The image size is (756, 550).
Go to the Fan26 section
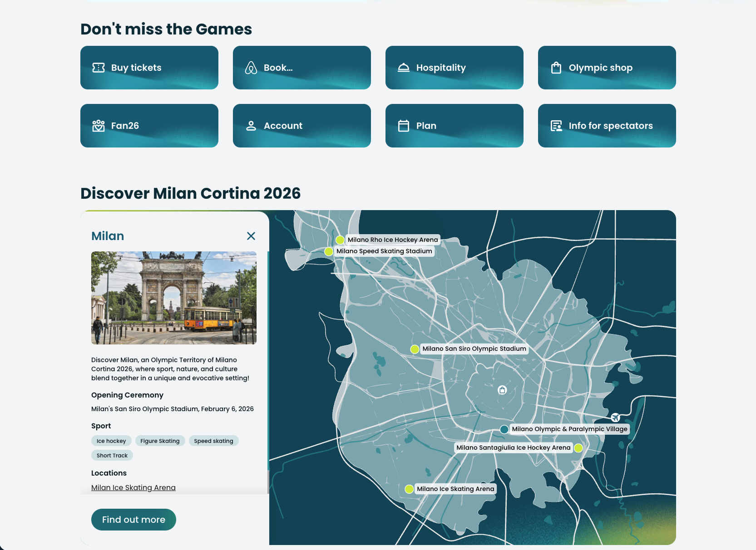point(149,126)
